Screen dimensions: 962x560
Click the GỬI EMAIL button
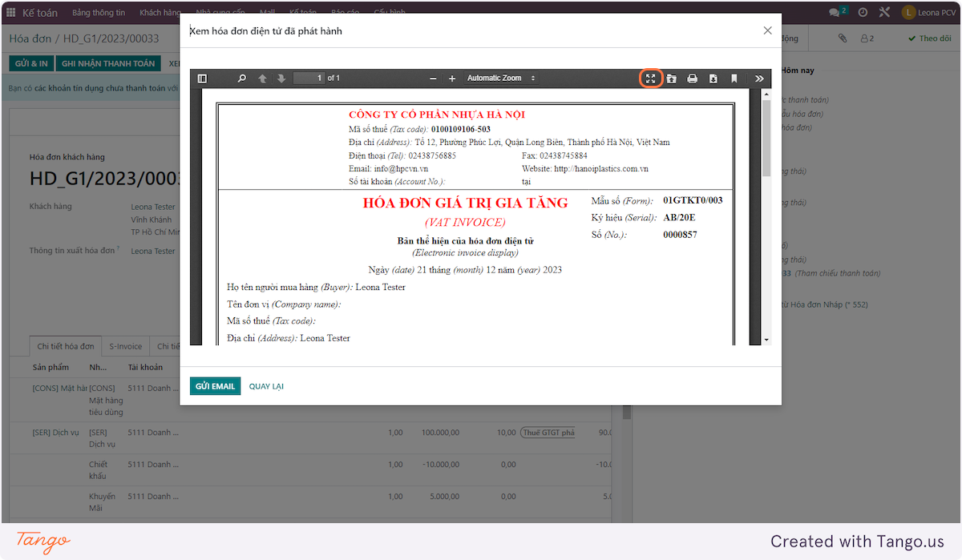click(x=215, y=386)
